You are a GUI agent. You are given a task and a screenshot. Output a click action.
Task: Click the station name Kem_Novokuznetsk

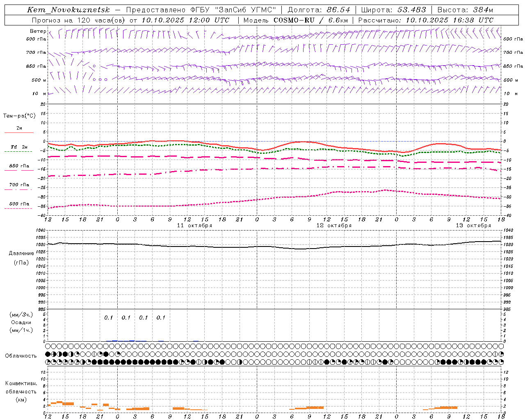(68, 10)
